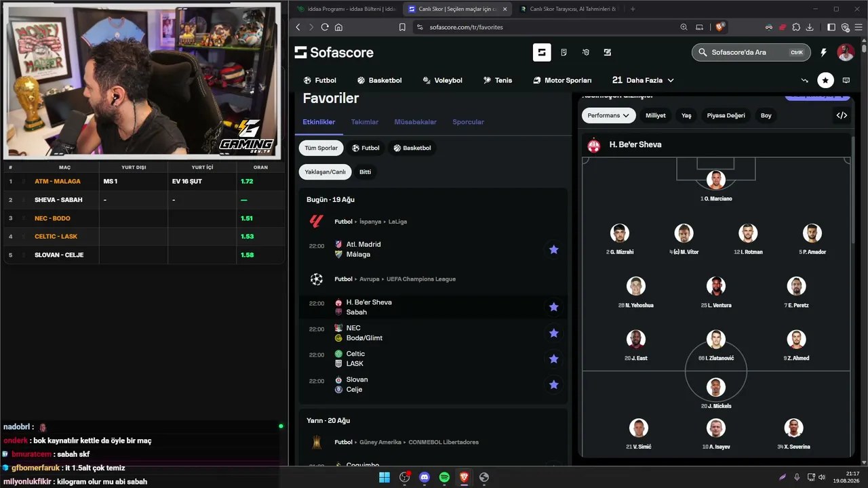
Task: Open the favorites star button in sports bar
Action: pos(825,80)
